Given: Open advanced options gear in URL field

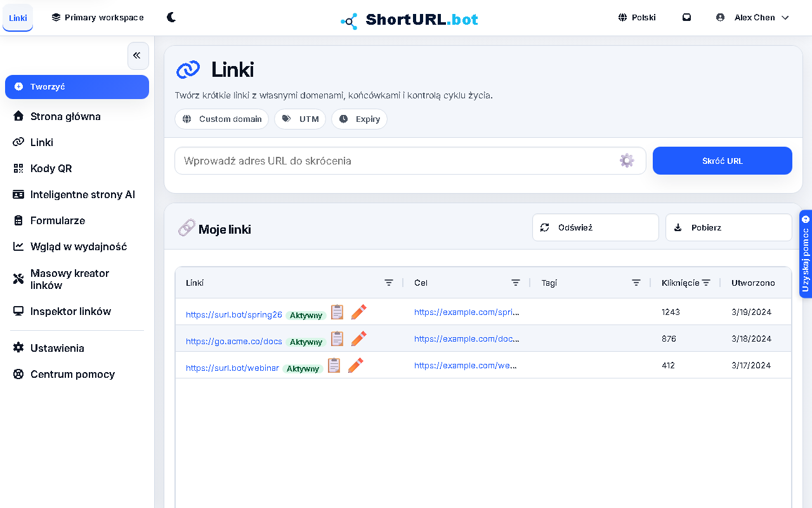Looking at the screenshot, I should click(x=627, y=161).
